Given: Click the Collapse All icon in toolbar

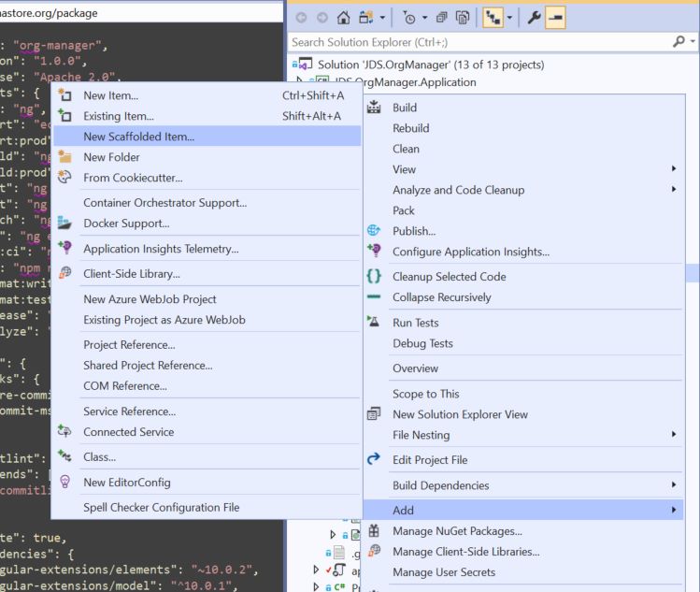Looking at the screenshot, I should pos(441,18).
